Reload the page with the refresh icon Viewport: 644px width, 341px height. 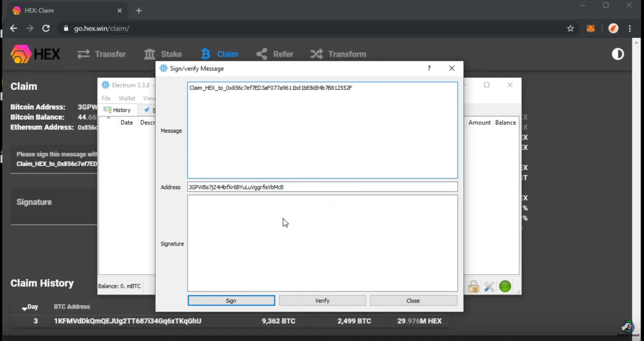coord(46,28)
